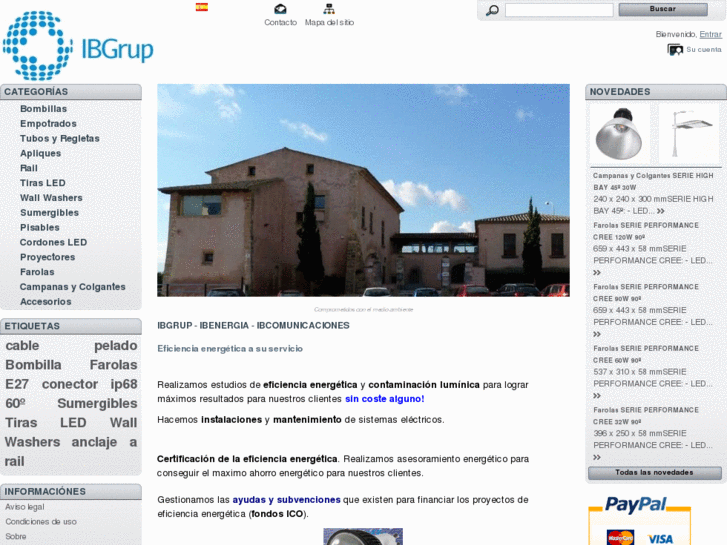727x545 pixels.
Task: Click the 'conector ip68' tag
Action: pyautogui.click(x=89, y=385)
